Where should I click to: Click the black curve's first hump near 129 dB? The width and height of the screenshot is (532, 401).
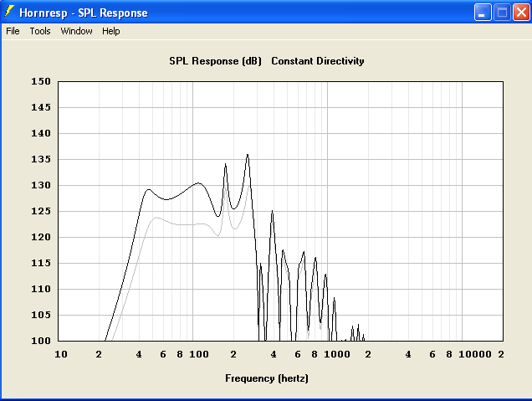click(x=149, y=190)
